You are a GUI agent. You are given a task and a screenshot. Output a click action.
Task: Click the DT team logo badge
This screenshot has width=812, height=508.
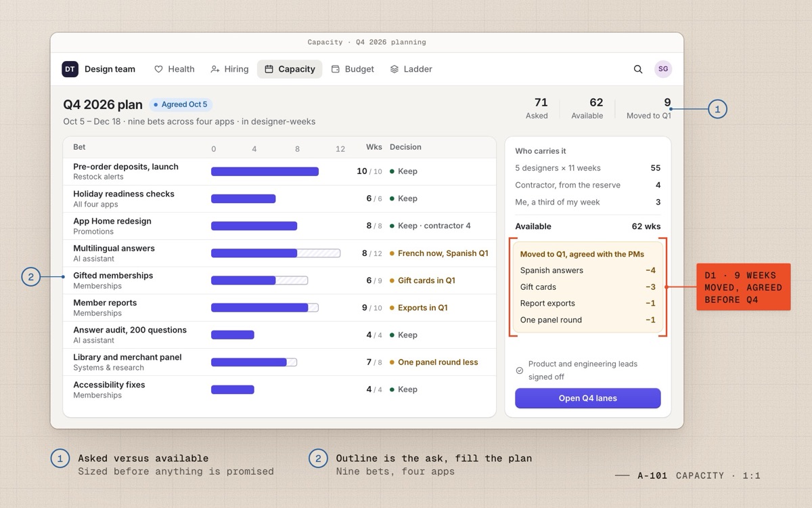pyautogui.click(x=70, y=69)
